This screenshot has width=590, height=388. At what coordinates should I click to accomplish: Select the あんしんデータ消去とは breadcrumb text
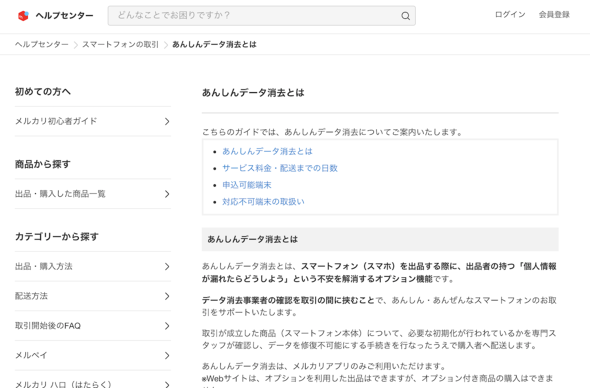tap(214, 44)
